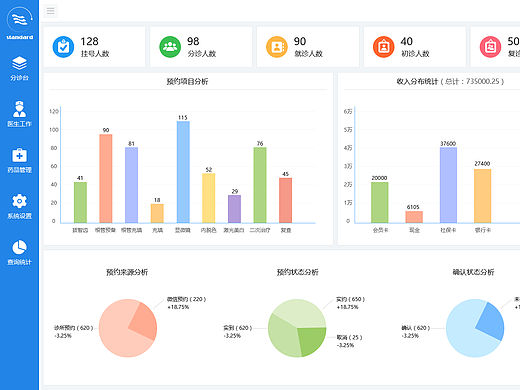Click the 确认状态分析 chart title
Screen dimensions: 520x390
[473, 272]
